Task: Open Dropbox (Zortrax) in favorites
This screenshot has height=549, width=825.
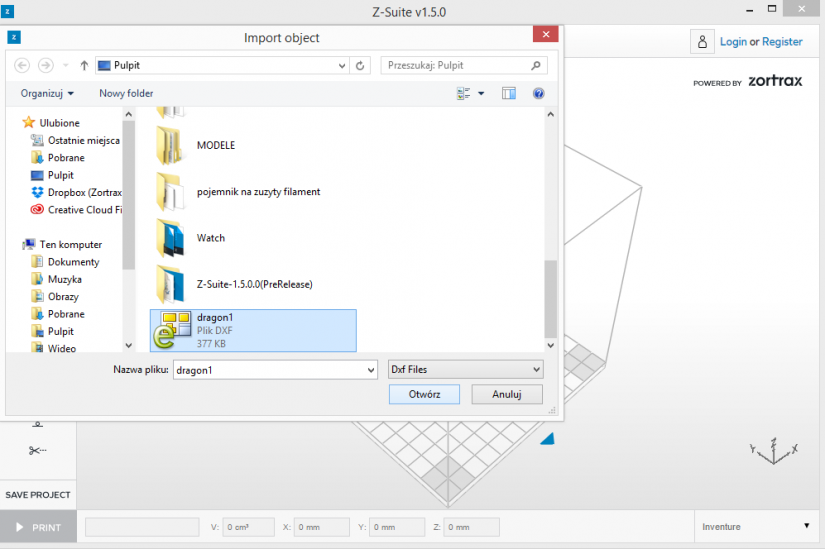Action: click(76, 193)
